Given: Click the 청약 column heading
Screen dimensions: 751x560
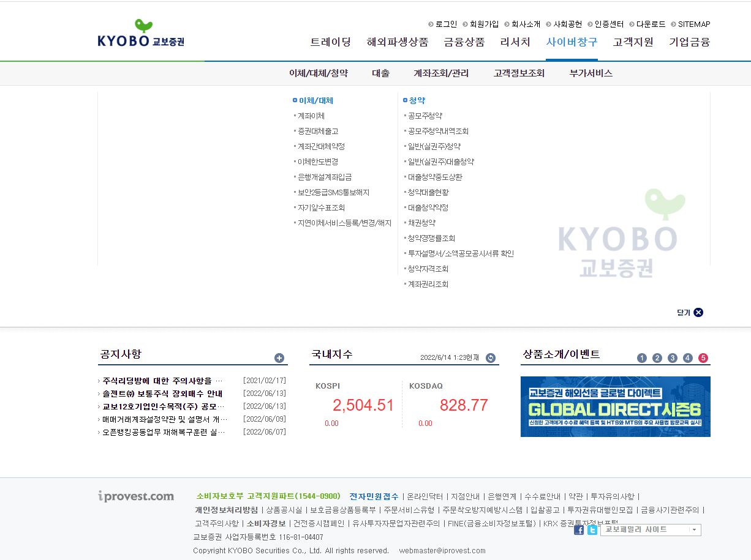Looking at the screenshot, I should point(417,100).
